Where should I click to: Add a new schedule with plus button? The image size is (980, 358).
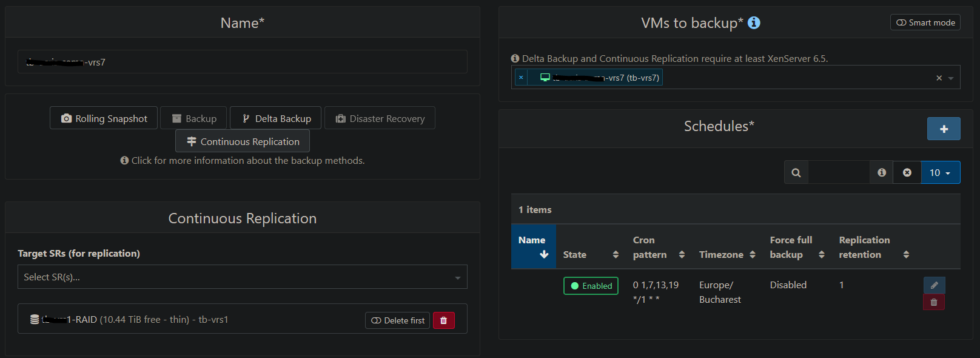click(944, 129)
